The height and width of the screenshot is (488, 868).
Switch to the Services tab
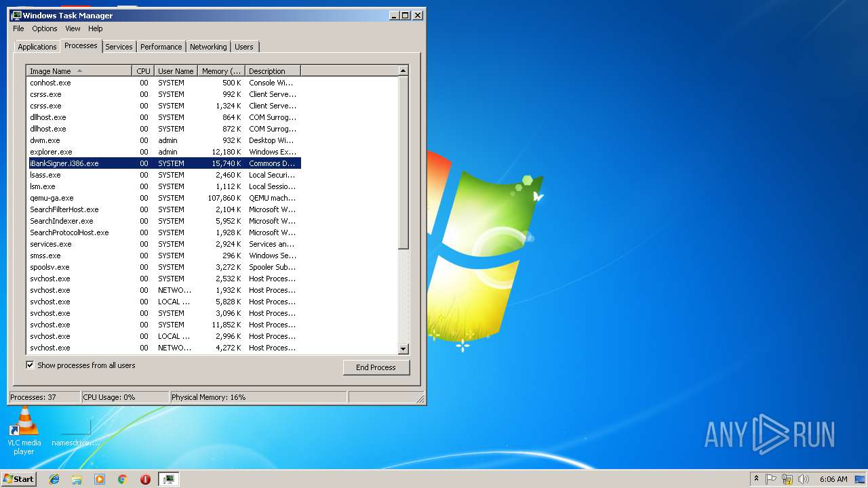coord(119,47)
